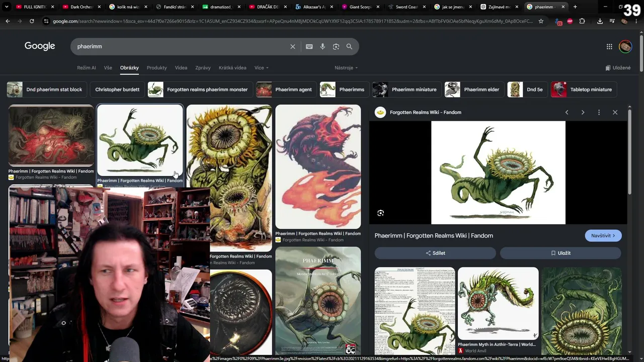The image size is (644, 362).
Task: Click the Sdílet share button
Action: tap(435, 253)
